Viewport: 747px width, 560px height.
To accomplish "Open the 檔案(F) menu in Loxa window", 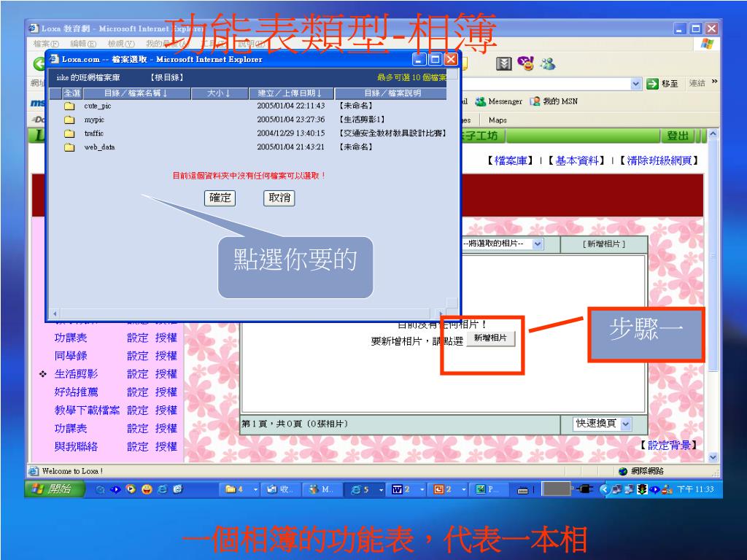I will tap(46, 44).
